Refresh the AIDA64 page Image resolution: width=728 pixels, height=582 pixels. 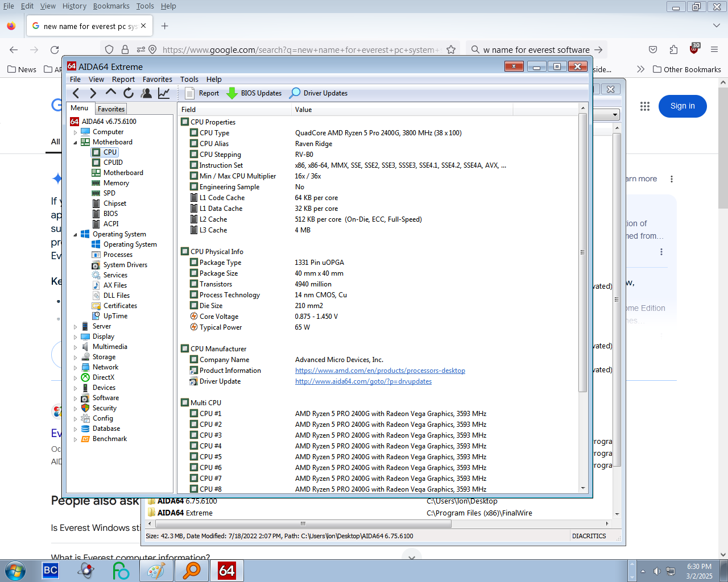[129, 93]
